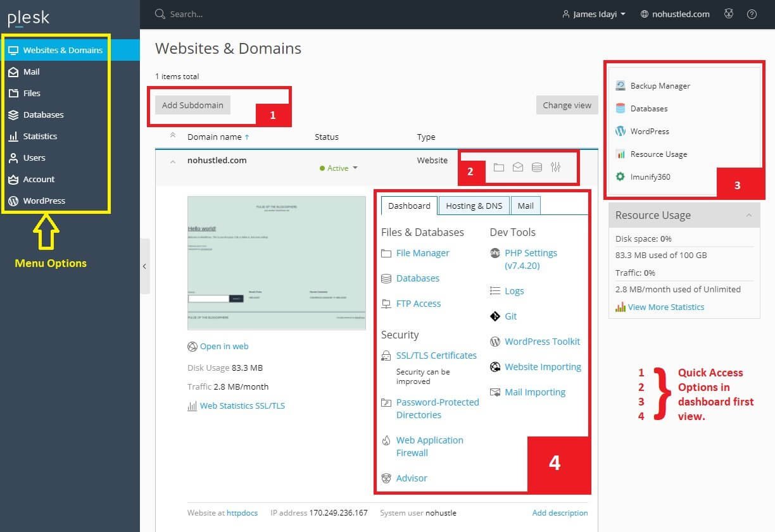This screenshot has height=532, width=775.
Task: Click the search field in the header
Action: pos(187,14)
